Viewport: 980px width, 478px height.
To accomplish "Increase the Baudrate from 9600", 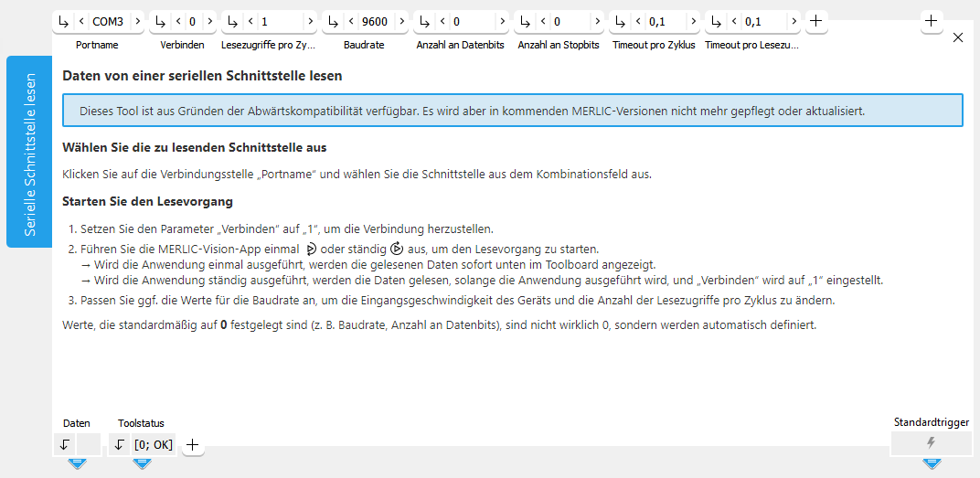I will (x=400, y=21).
